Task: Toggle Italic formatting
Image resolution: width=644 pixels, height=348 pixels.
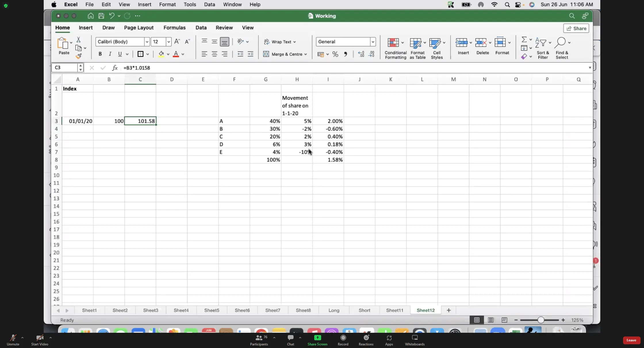Action: [110, 54]
